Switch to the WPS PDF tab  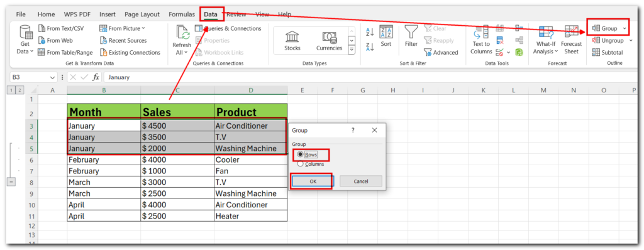point(77,14)
